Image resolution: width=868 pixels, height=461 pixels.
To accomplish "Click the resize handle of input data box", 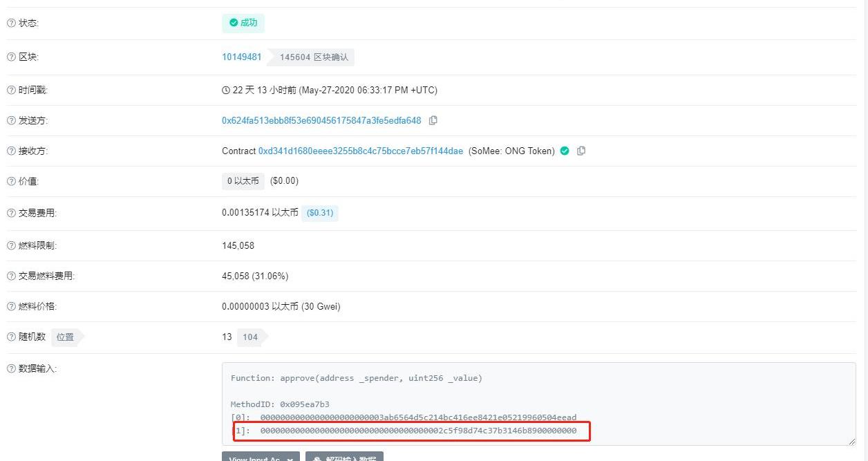I will tap(851, 441).
